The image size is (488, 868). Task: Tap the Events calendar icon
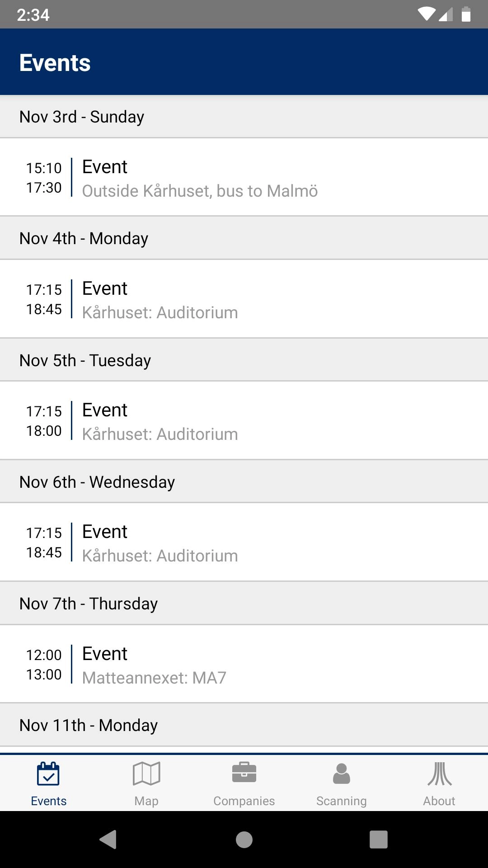click(48, 774)
